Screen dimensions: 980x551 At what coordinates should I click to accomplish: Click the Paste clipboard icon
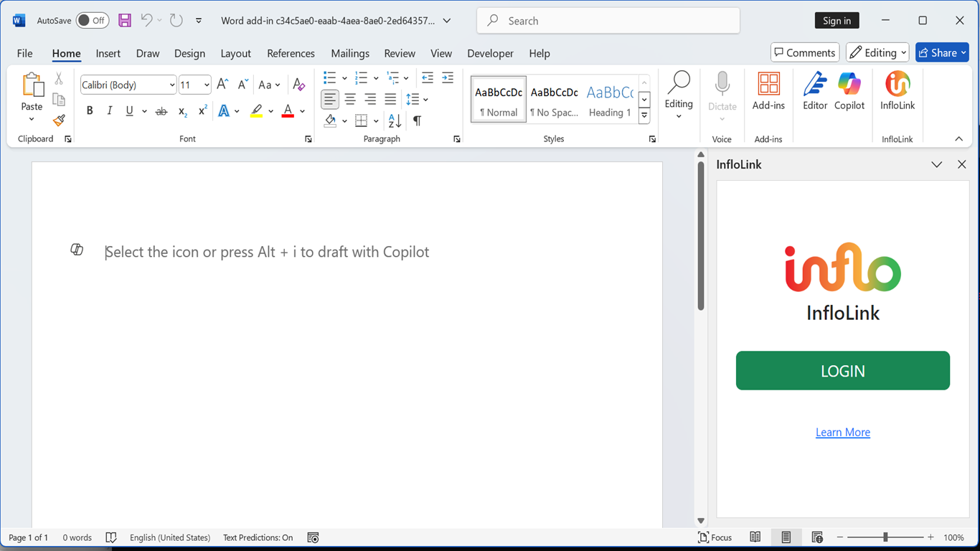point(32,85)
